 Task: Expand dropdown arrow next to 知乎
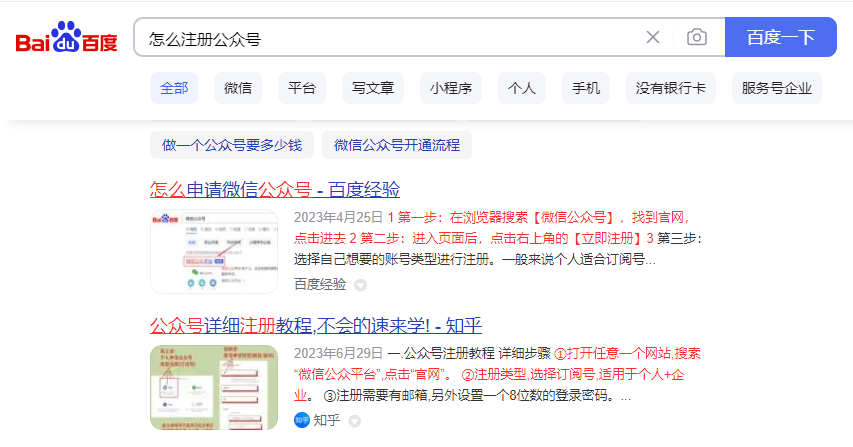[355, 421]
